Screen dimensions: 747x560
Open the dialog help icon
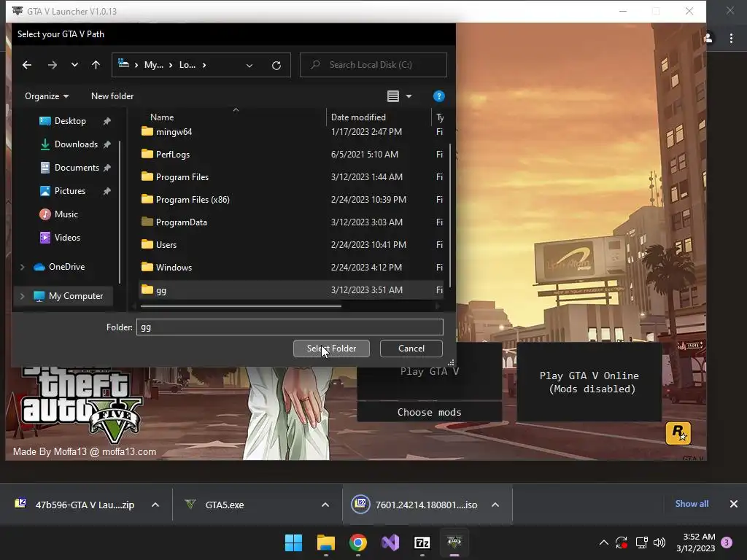pos(438,96)
